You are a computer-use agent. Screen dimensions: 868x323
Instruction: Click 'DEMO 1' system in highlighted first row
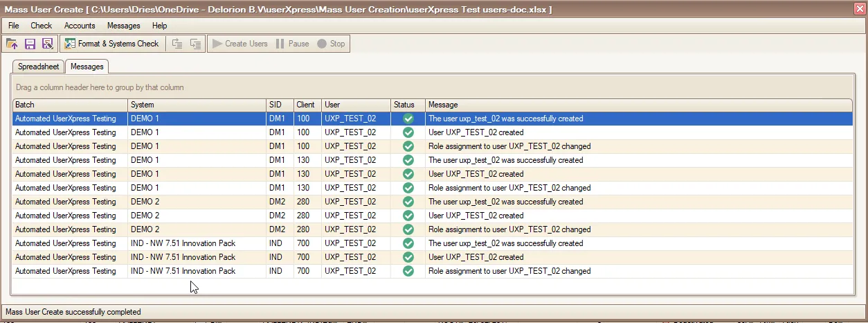tap(145, 119)
